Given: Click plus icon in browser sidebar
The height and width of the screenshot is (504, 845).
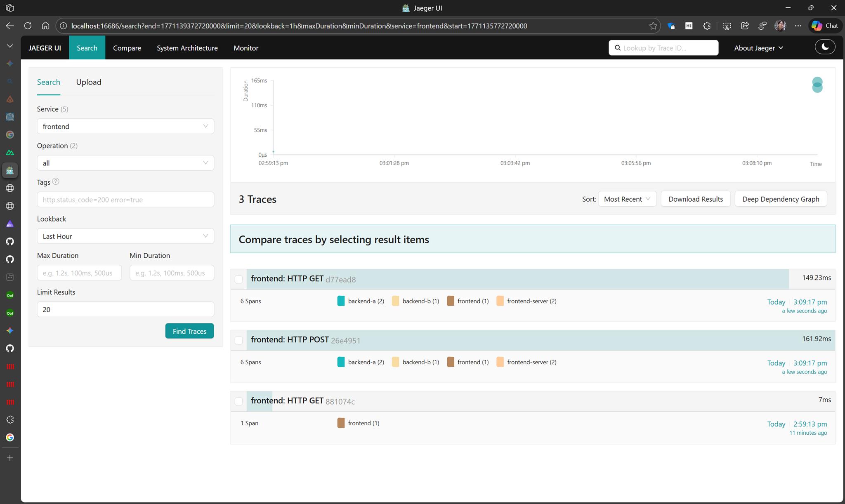Looking at the screenshot, I should [10, 458].
